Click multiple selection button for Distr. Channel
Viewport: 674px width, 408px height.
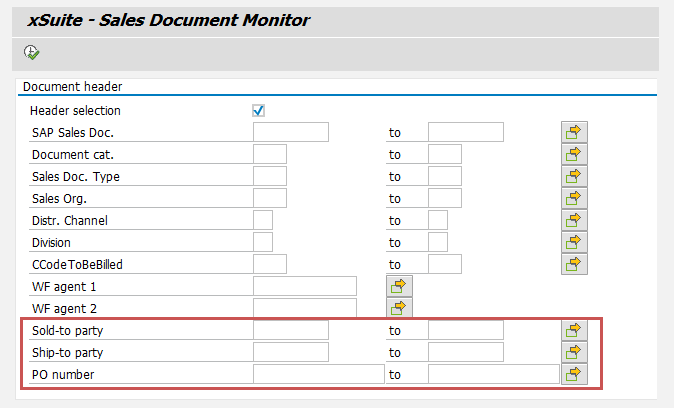pyautogui.click(x=573, y=220)
